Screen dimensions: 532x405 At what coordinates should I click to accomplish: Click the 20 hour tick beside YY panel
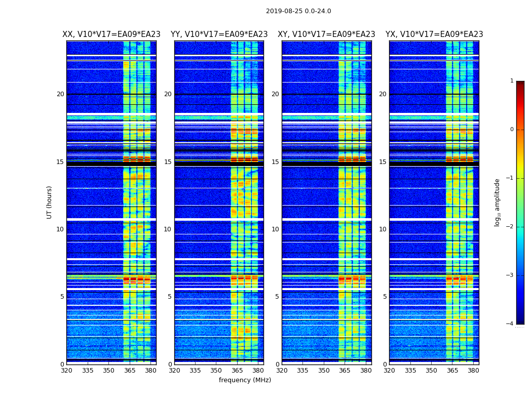[x=168, y=94]
